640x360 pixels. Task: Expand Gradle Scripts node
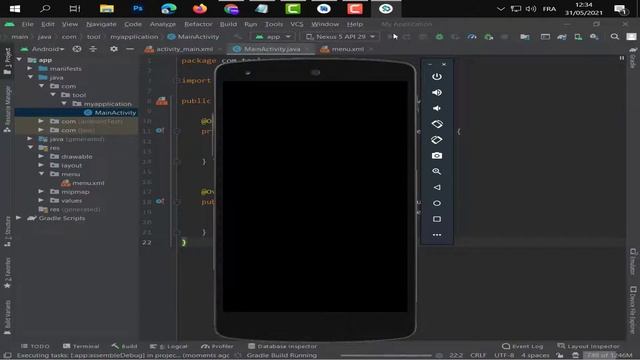point(19,218)
